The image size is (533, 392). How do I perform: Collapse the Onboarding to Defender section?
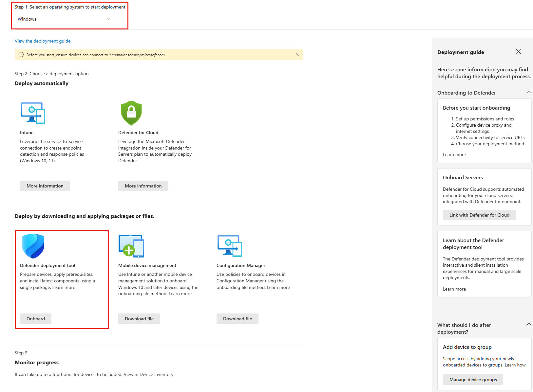tap(529, 92)
